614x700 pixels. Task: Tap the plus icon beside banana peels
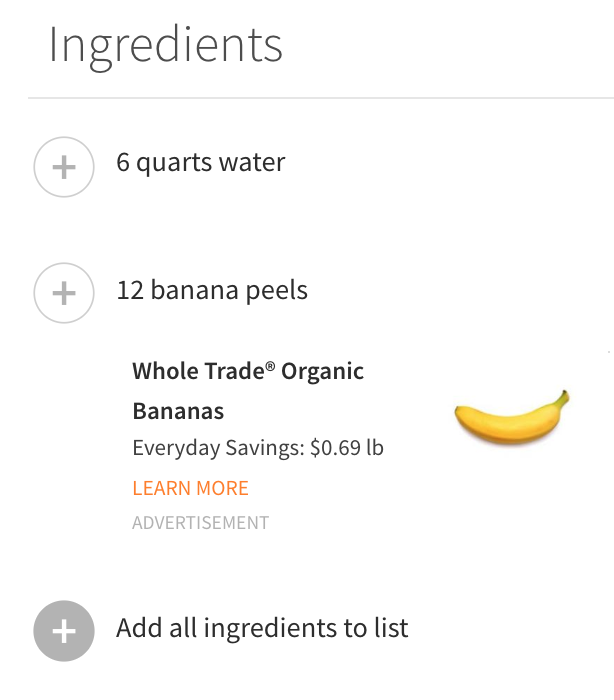(64, 293)
